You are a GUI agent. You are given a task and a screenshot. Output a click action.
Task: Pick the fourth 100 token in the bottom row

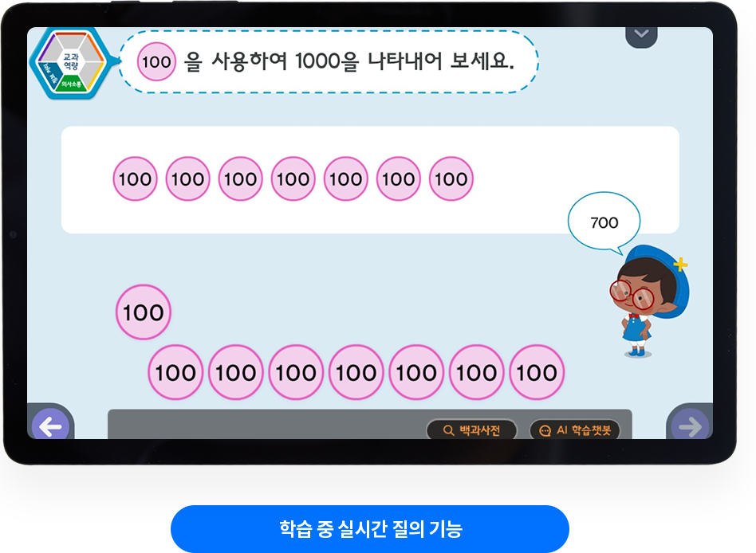click(x=356, y=372)
